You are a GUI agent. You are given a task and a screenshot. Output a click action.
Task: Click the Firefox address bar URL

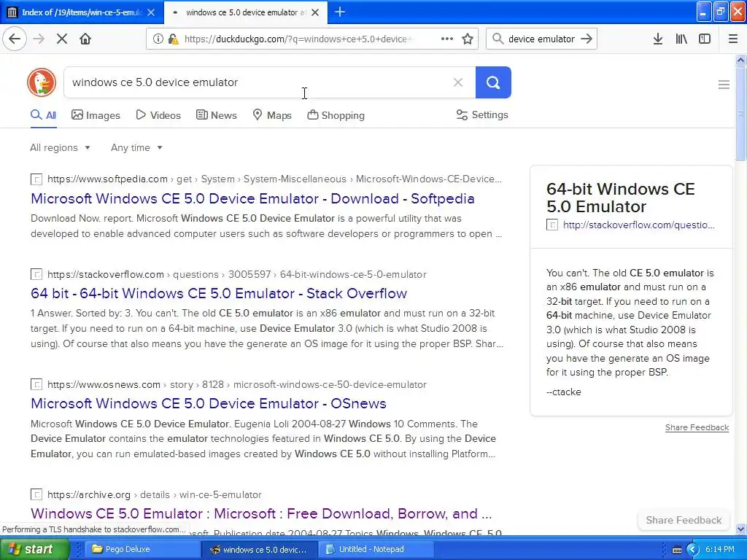click(299, 39)
